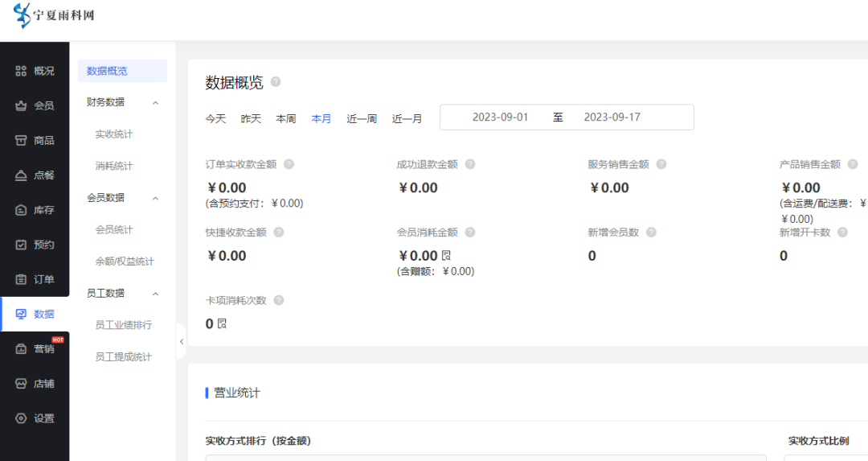Click help icon next to 产品销售金额
This screenshot has width=868, height=461.
click(853, 164)
